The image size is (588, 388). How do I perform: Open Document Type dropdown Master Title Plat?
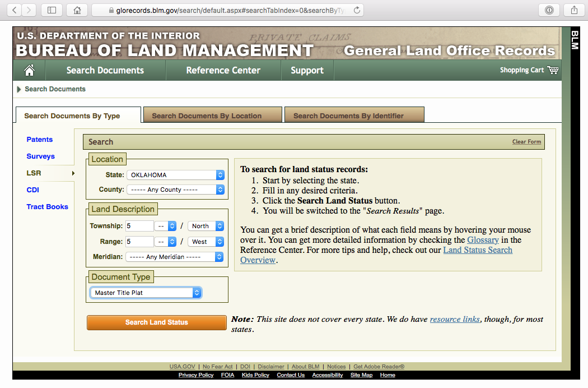(146, 293)
